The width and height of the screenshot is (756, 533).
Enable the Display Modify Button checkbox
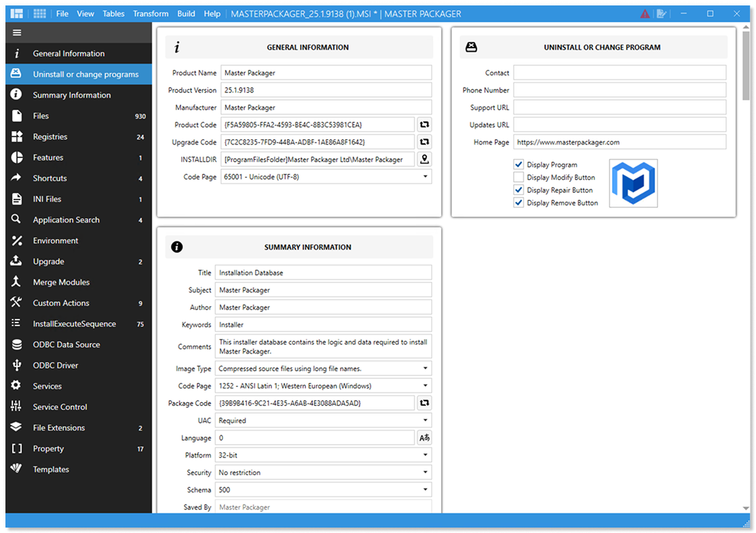click(518, 178)
